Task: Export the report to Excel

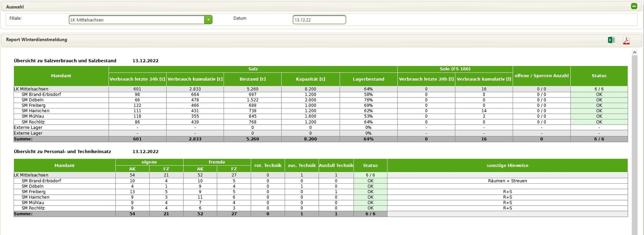Action: [x=611, y=40]
